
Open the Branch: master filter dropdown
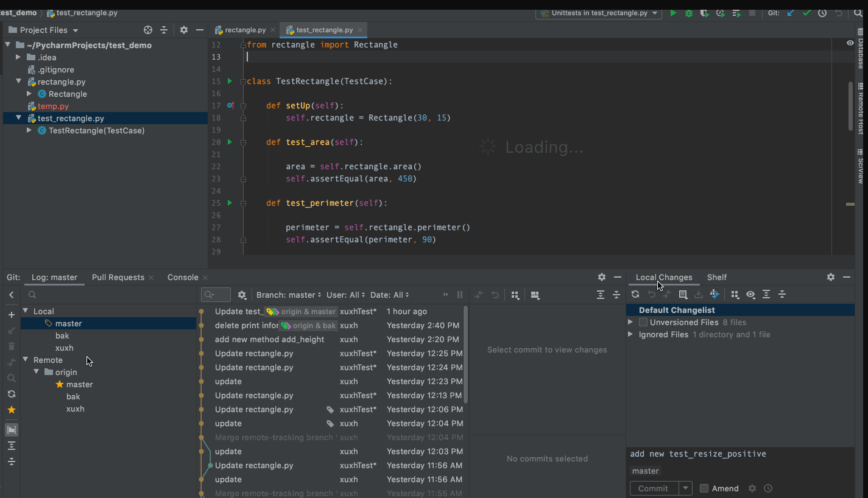point(289,295)
